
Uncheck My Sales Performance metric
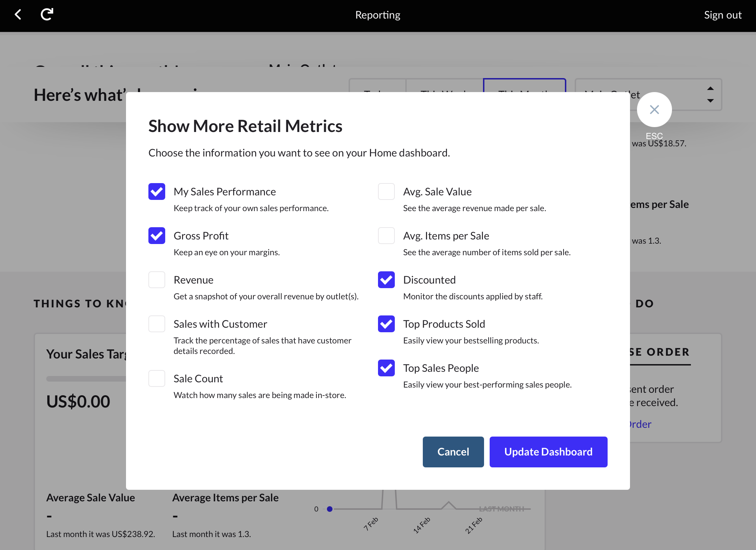point(156,192)
